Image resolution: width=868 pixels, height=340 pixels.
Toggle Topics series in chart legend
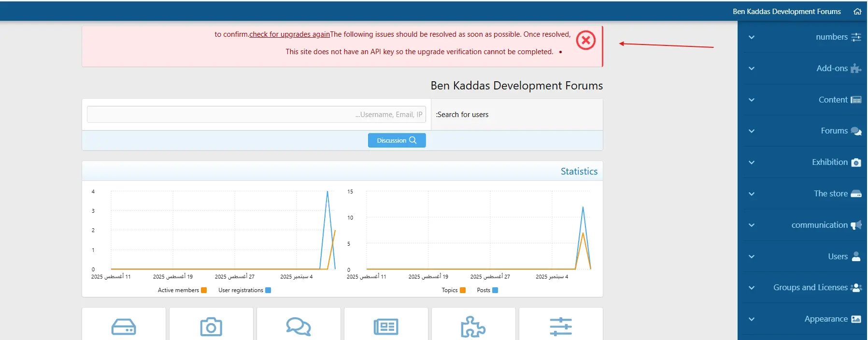[463, 290]
